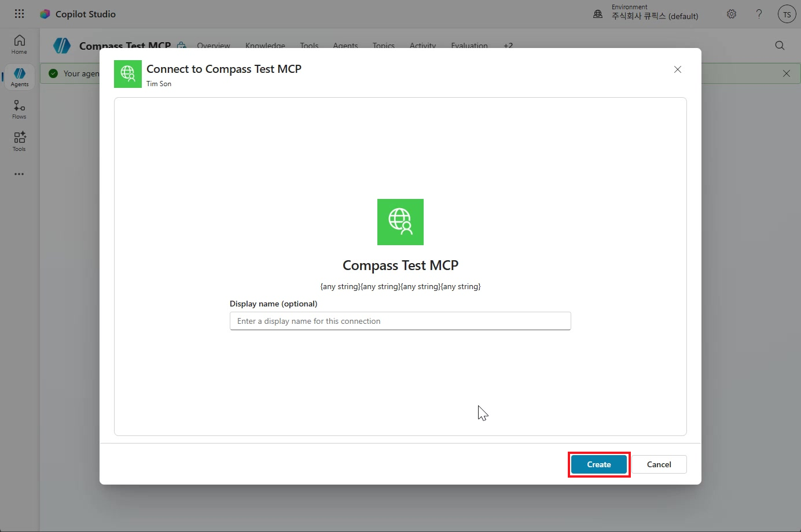
Task: Open the Help question mark icon
Action: [759, 14]
